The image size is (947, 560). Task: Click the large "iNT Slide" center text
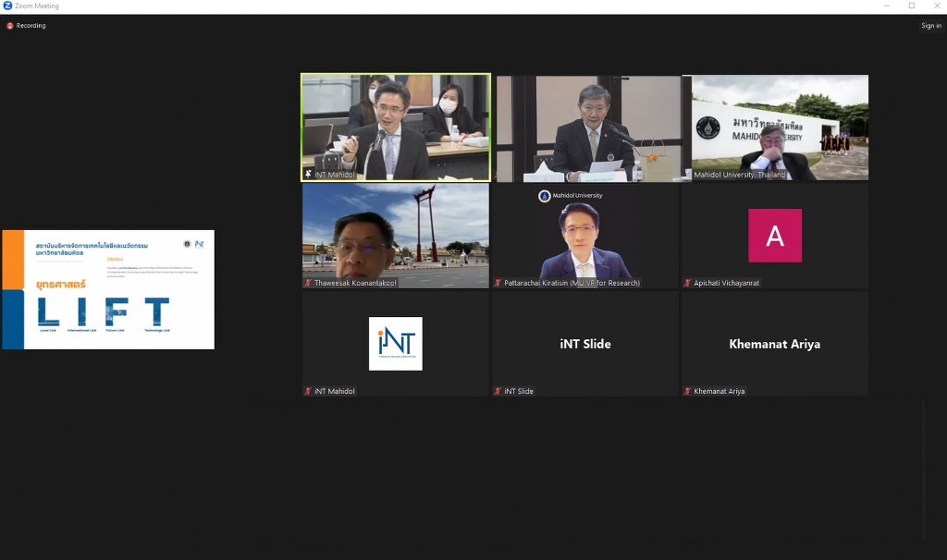(x=585, y=344)
